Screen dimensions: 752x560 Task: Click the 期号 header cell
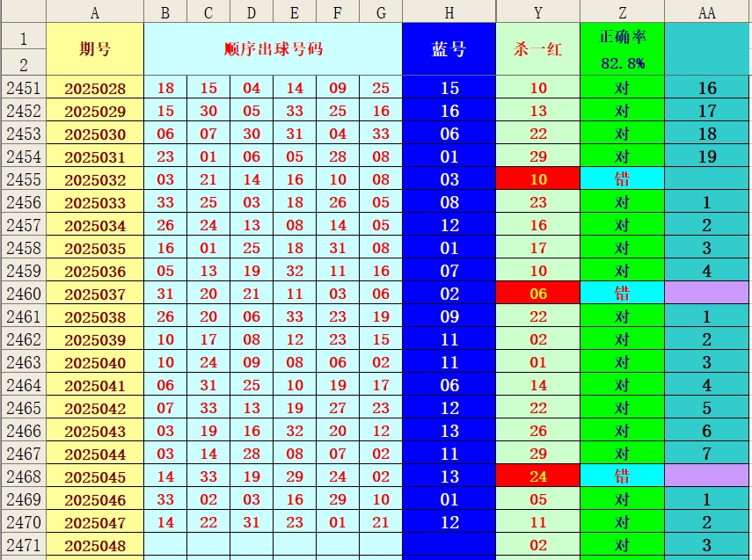click(95, 49)
